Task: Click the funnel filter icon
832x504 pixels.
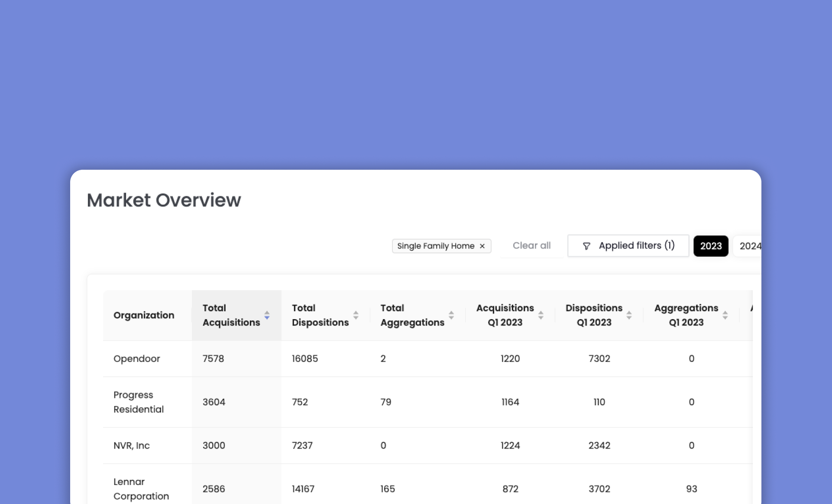Action: coord(586,246)
